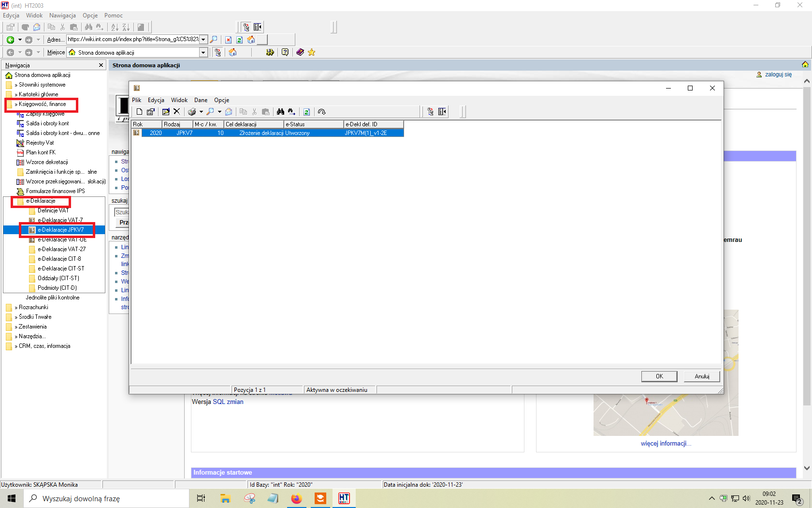Open the printer dropdown arrow
The height and width of the screenshot is (508, 812).
201,112
